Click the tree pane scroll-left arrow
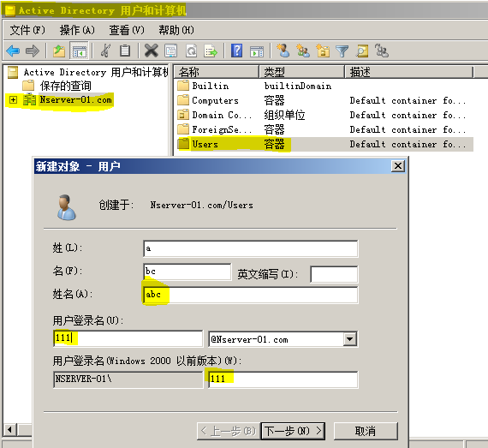Viewport: 488px width, 448px height. (9, 430)
